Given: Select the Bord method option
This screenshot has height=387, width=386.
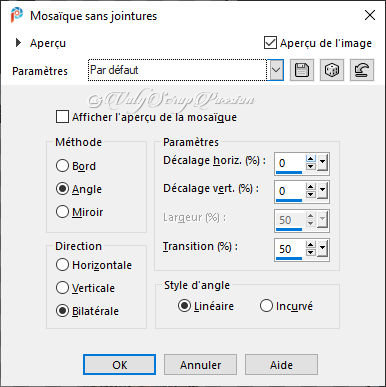Looking at the screenshot, I should point(62,166).
